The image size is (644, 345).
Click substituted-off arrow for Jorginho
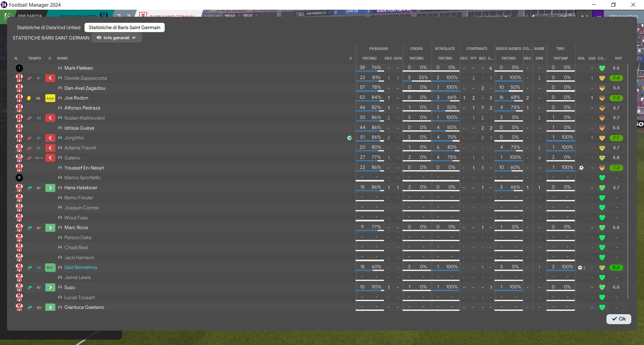click(50, 138)
